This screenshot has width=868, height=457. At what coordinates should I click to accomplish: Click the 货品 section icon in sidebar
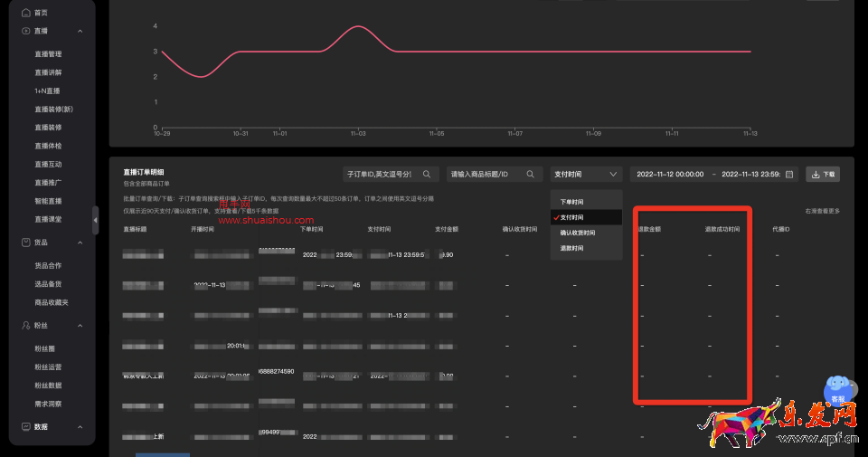point(25,242)
